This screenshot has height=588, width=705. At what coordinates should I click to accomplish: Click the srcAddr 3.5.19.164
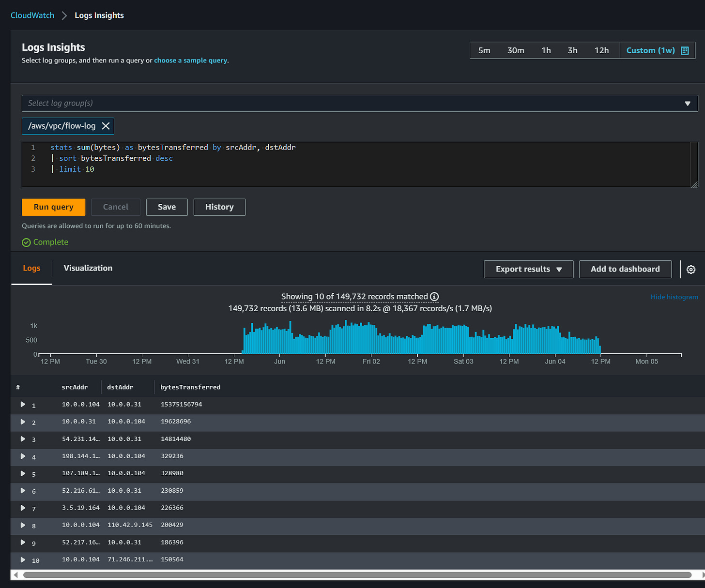[x=81, y=508]
